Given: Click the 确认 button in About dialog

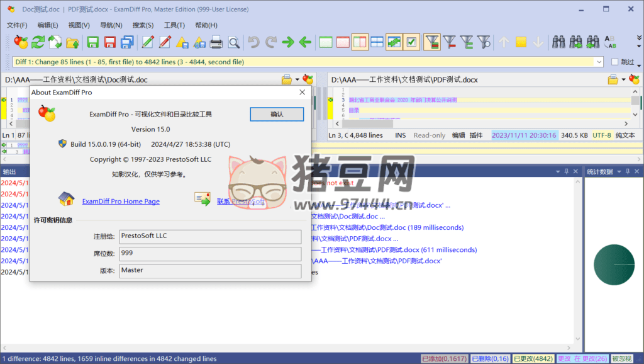Looking at the screenshot, I should pos(277,115).
